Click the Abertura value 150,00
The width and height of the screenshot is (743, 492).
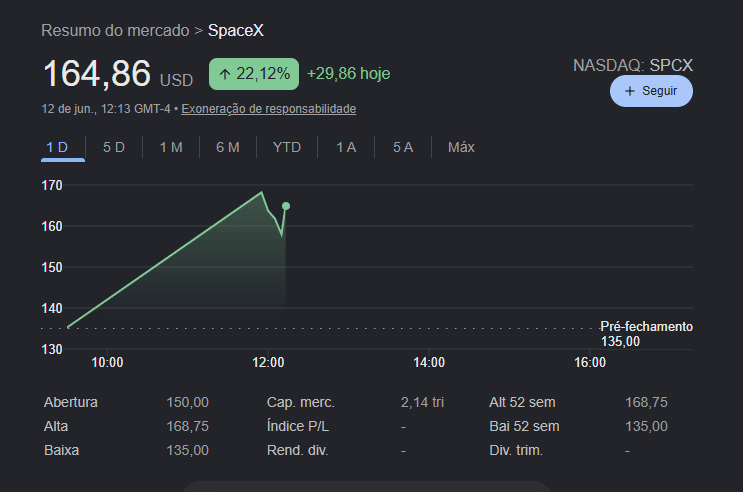pos(188,402)
